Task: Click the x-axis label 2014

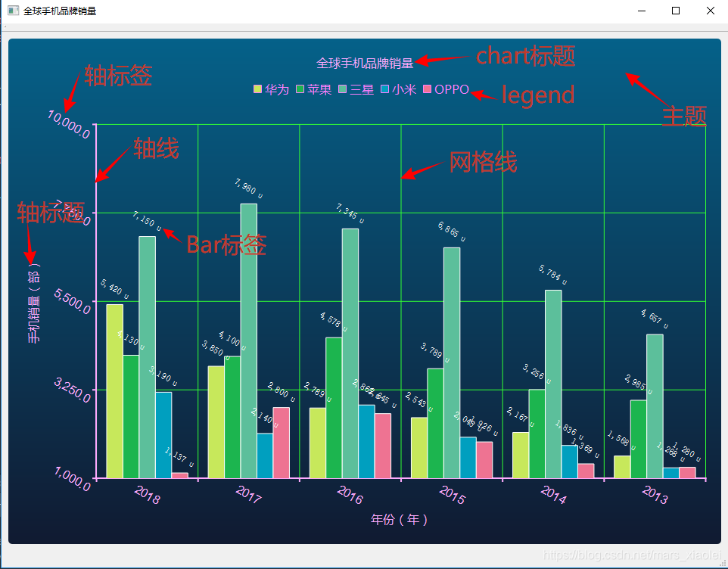Action: pos(553,495)
